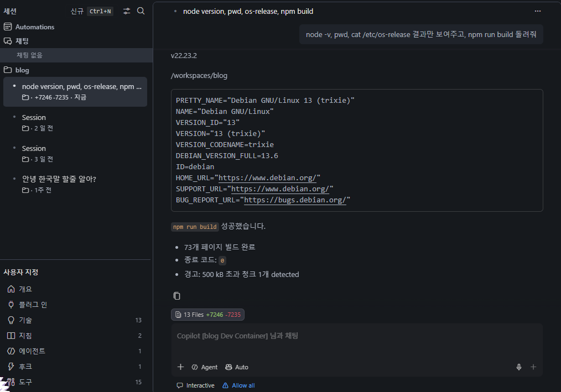
Task: Click the 73개 페이지 빌드 완료 bullet
Action: coord(220,247)
